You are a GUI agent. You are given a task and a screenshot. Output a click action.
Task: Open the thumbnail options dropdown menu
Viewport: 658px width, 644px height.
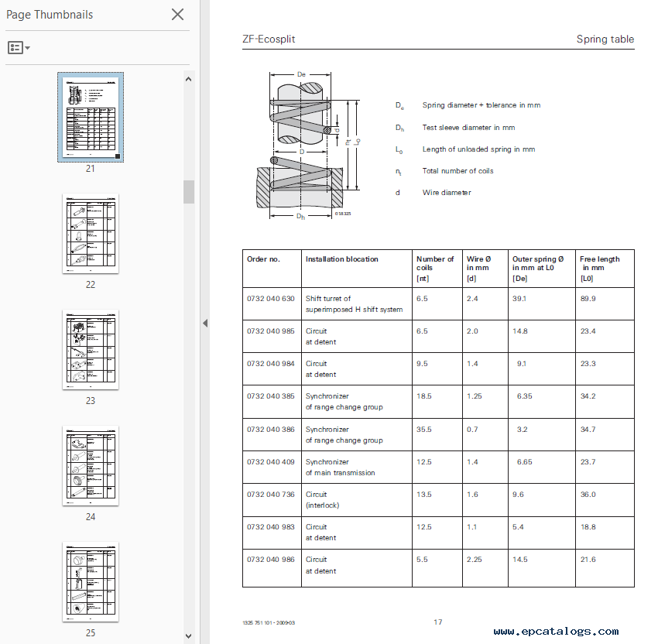click(x=19, y=48)
